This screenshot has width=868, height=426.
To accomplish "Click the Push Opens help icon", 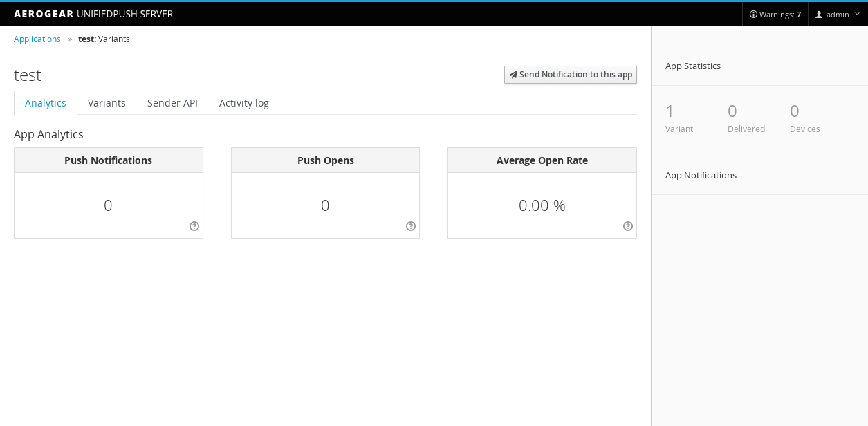I will tap(411, 226).
